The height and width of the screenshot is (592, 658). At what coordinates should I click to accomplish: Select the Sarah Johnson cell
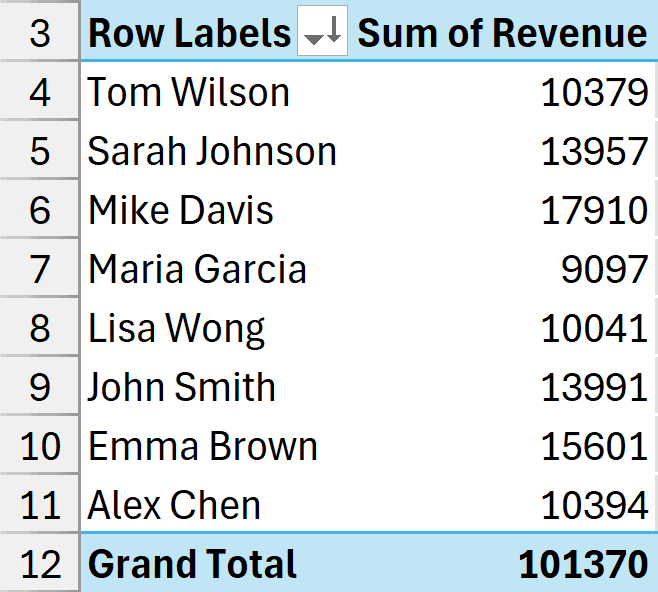pos(216,150)
